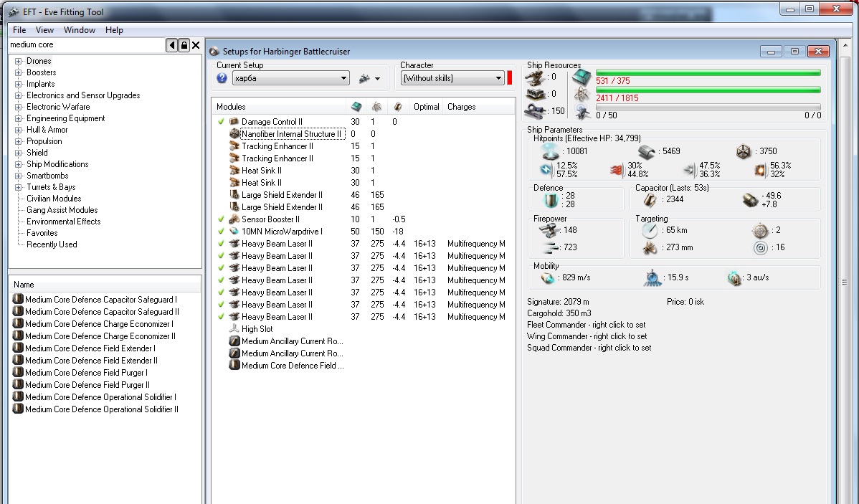Open the Character dropdown

(452, 78)
